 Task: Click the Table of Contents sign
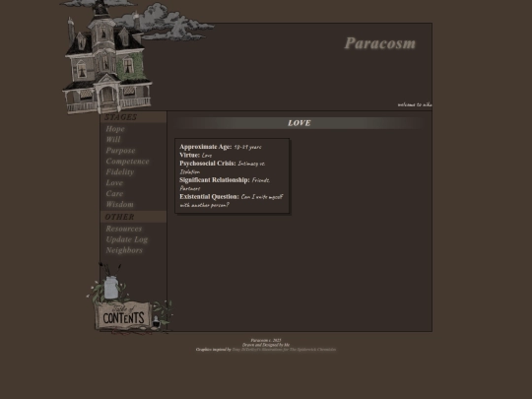(x=123, y=315)
